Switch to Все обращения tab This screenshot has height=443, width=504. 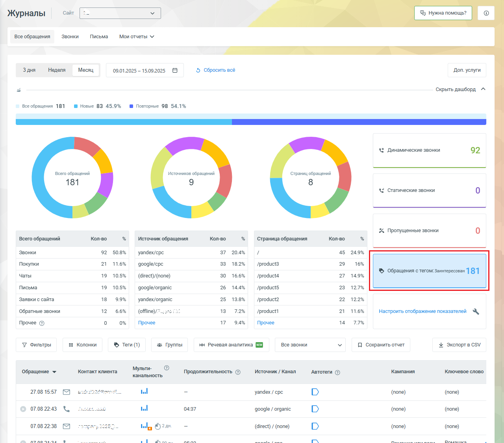[x=32, y=37]
